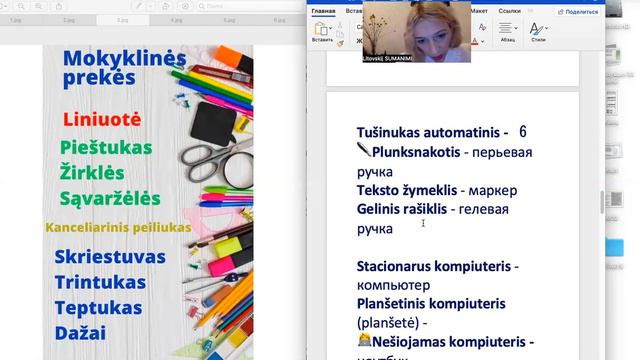Click the text 'Nešiojamas kompiuteris' in the document
Viewport: 640px width, 360px height.
point(449,342)
